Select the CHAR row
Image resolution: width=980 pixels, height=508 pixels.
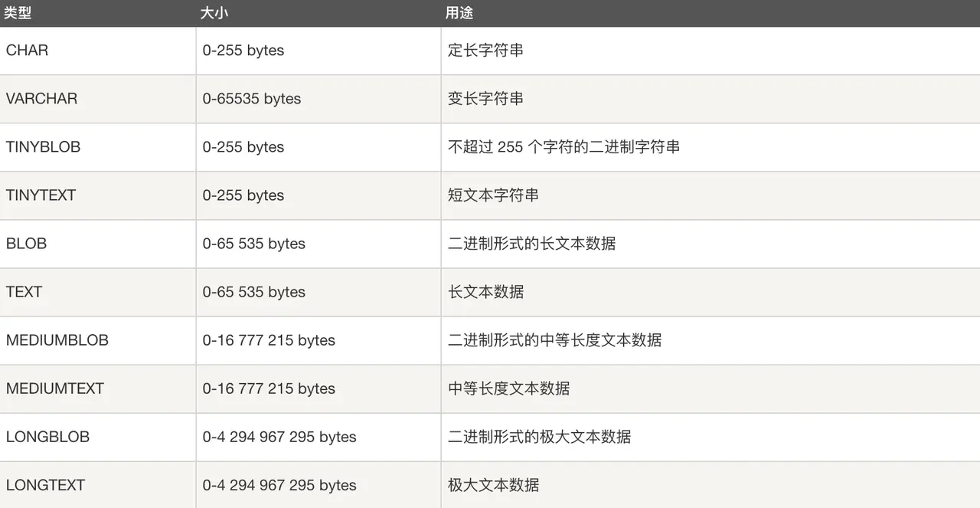click(x=27, y=51)
